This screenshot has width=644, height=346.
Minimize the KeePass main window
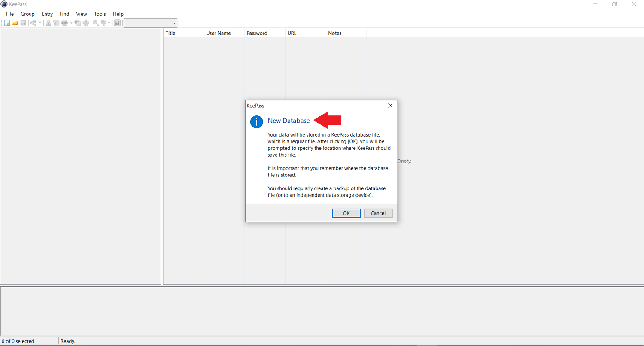tap(595, 4)
